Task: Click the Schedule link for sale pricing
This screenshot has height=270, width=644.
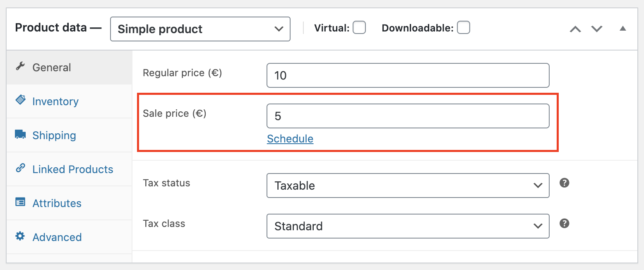Action: (290, 139)
